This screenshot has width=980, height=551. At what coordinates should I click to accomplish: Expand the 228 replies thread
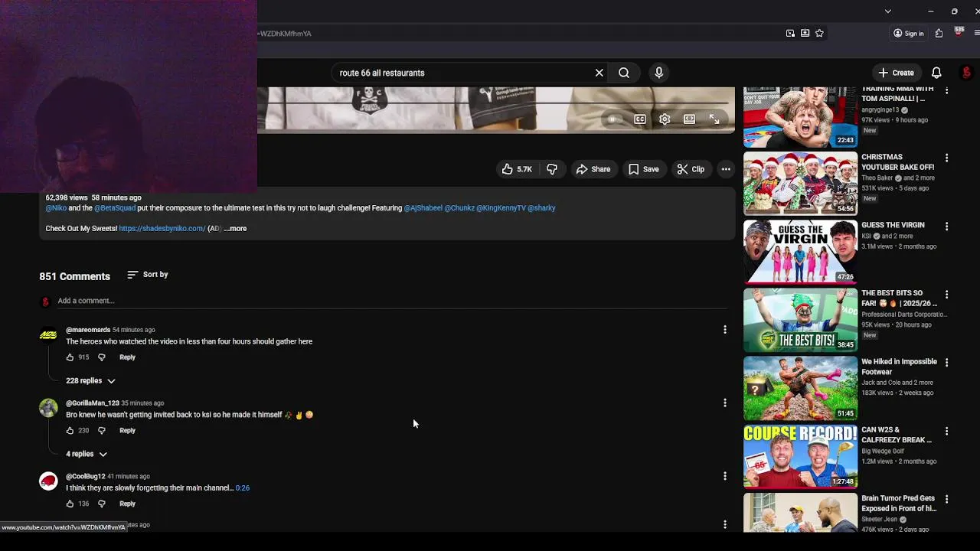click(x=90, y=380)
